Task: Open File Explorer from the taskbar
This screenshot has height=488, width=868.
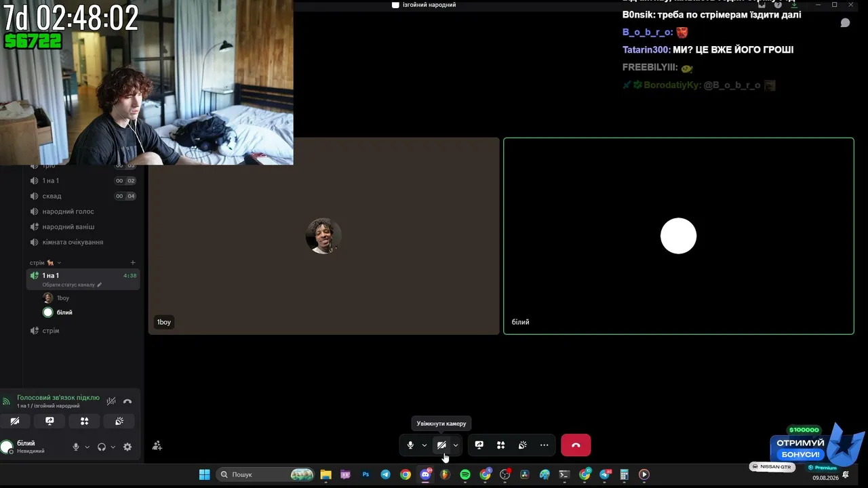Action: coord(325,474)
